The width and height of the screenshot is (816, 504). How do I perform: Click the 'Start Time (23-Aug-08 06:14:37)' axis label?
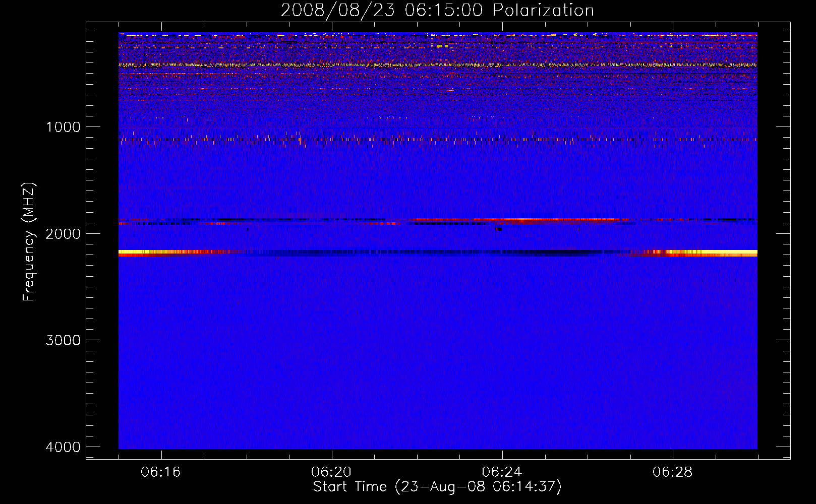[x=437, y=487]
